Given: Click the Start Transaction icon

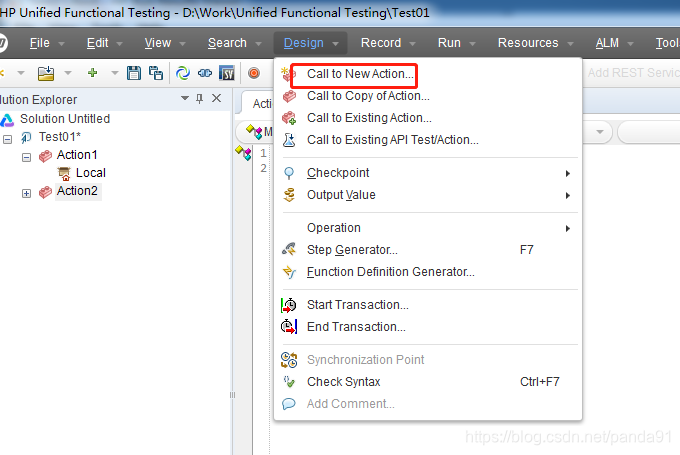Looking at the screenshot, I should 289,305.
